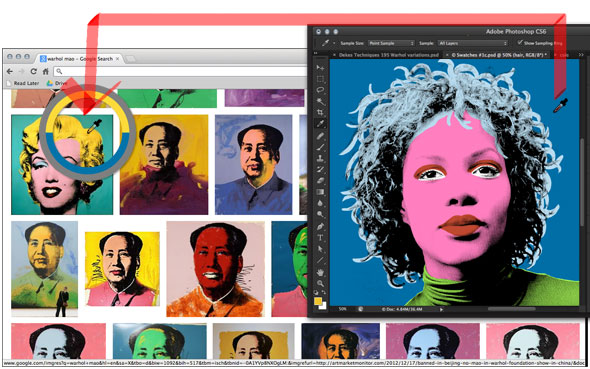
Task: Open the Sample All Layers dropdown
Action: (x=473, y=43)
